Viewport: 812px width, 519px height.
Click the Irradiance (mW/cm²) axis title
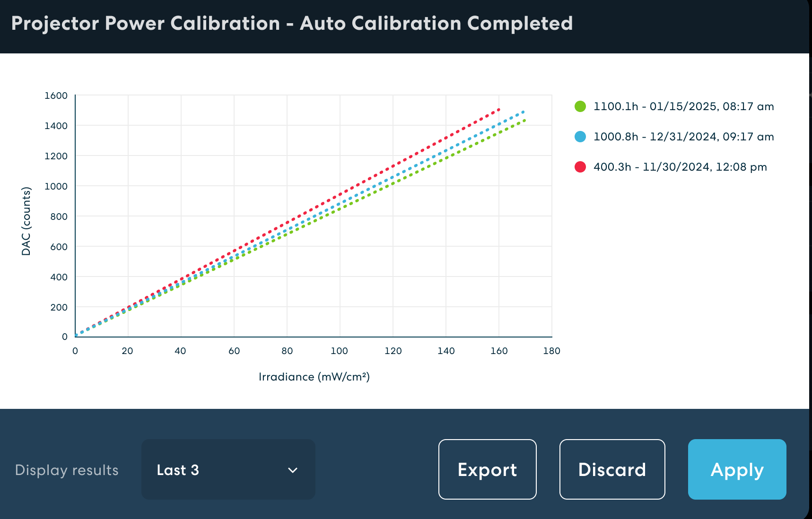point(314,377)
